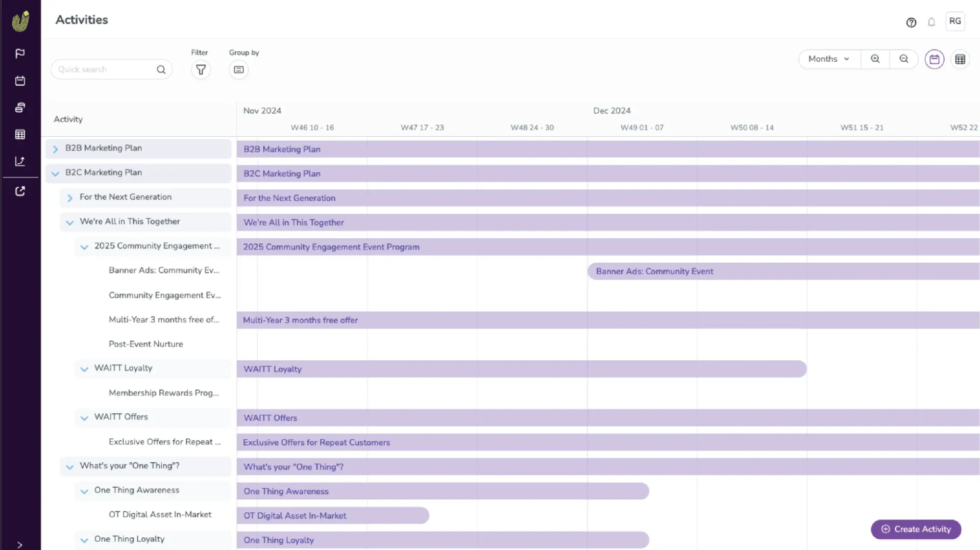Viewport: 980px width, 550px height.
Task: Zoom in on the timeline
Action: [875, 59]
